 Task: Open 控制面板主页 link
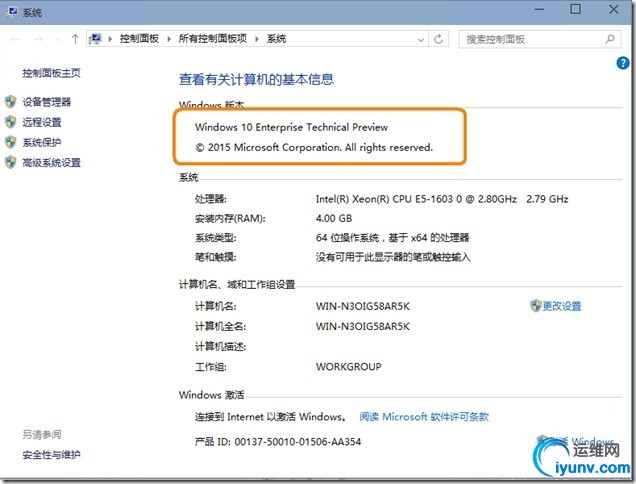(x=52, y=73)
